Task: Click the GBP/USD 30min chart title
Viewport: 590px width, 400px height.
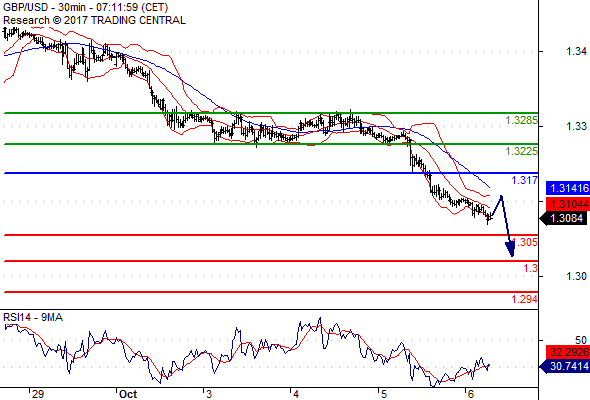Action: click(x=85, y=7)
